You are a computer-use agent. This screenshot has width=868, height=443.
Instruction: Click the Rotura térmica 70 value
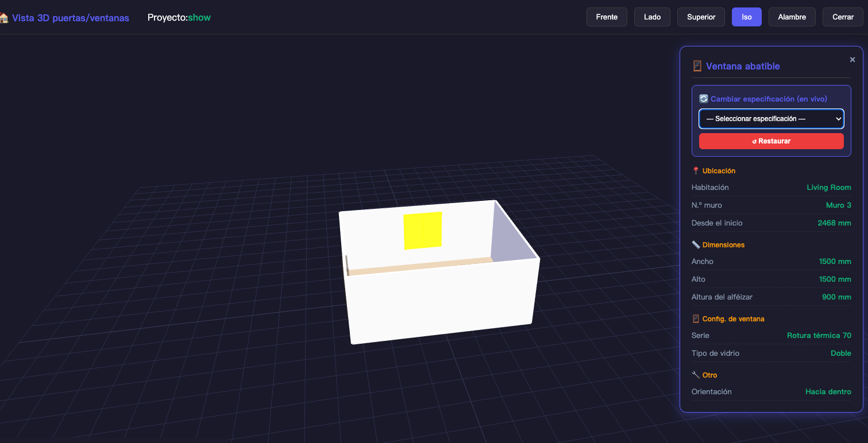[819, 336]
